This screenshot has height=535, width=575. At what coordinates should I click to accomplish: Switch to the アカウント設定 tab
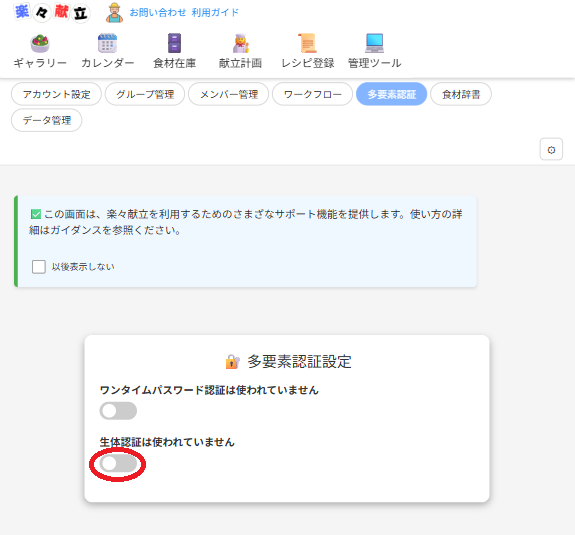point(56,94)
